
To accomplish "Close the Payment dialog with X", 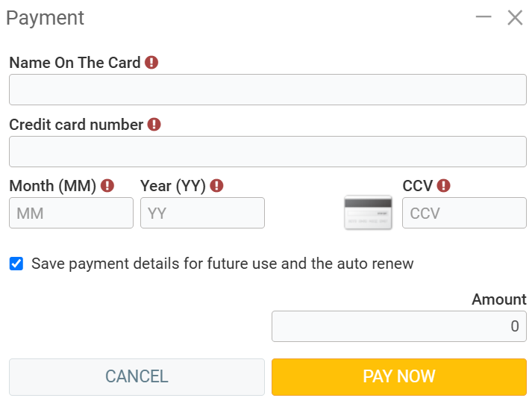I will click(515, 17).
